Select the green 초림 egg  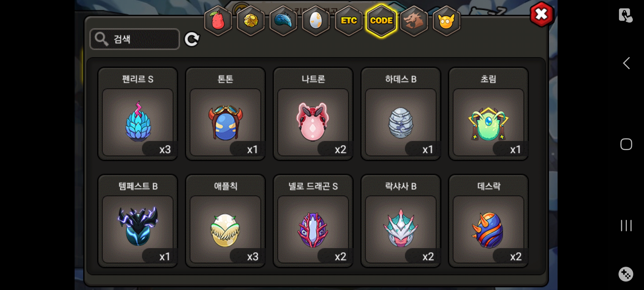point(488,114)
